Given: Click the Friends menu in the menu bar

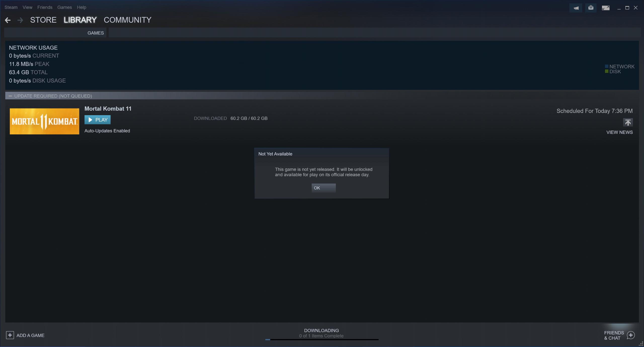Looking at the screenshot, I should 44,7.
